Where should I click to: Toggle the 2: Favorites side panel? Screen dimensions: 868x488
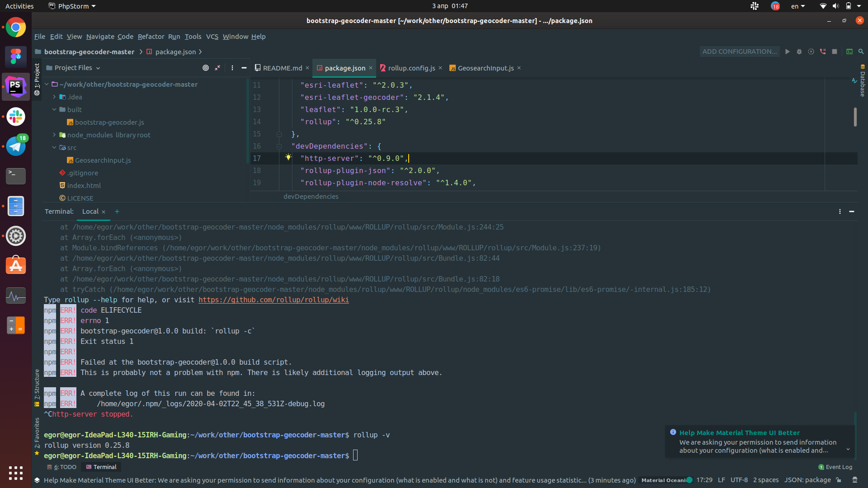(37, 436)
